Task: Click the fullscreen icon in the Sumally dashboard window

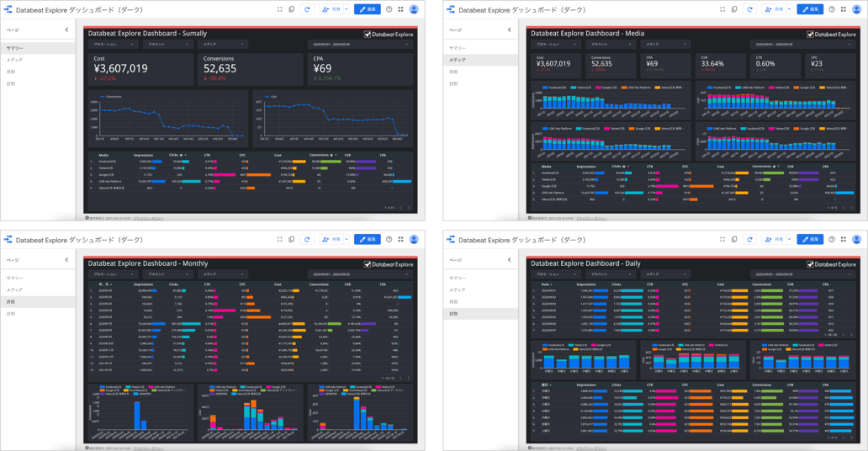Action: tap(280, 9)
